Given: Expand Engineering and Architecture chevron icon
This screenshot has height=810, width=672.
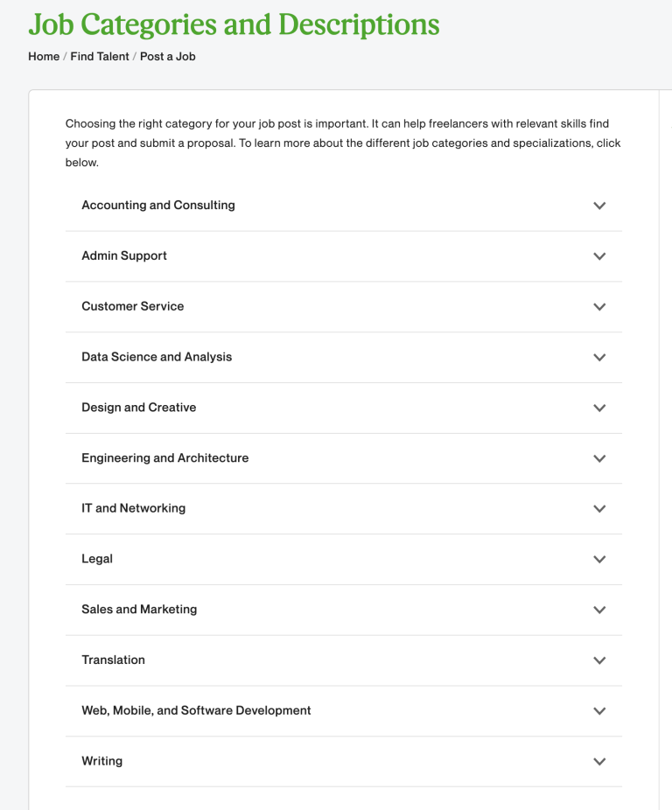Looking at the screenshot, I should tap(599, 458).
